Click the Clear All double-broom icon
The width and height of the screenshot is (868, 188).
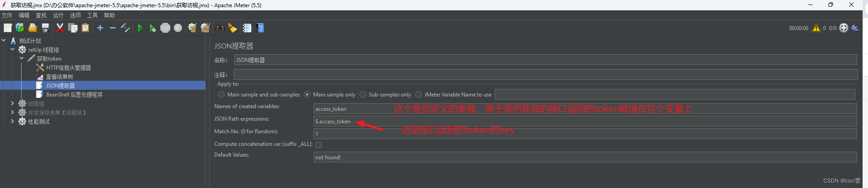click(205, 28)
